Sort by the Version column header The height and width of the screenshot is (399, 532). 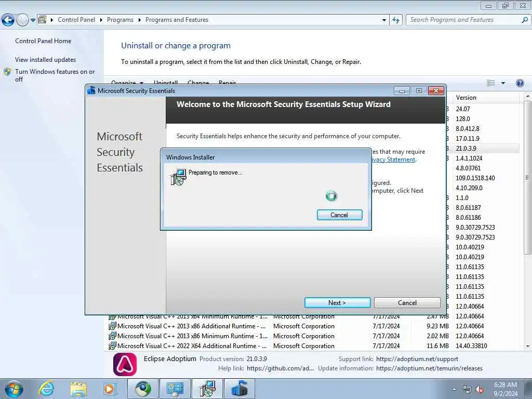[x=486, y=97]
